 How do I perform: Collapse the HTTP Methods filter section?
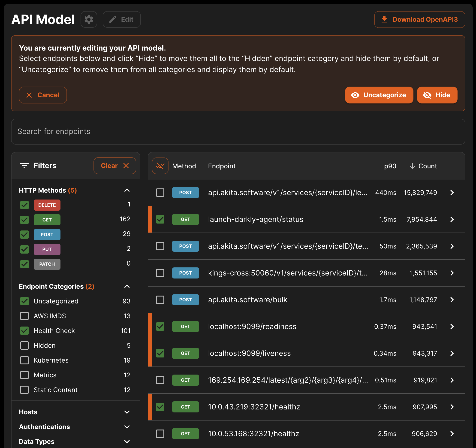[x=127, y=191]
